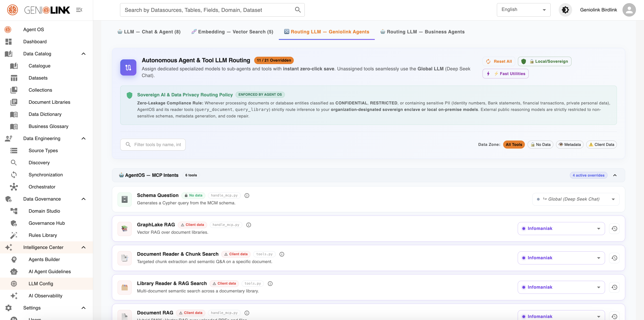Focus the global datasource search field
The image size is (644, 320).
click(212, 10)
